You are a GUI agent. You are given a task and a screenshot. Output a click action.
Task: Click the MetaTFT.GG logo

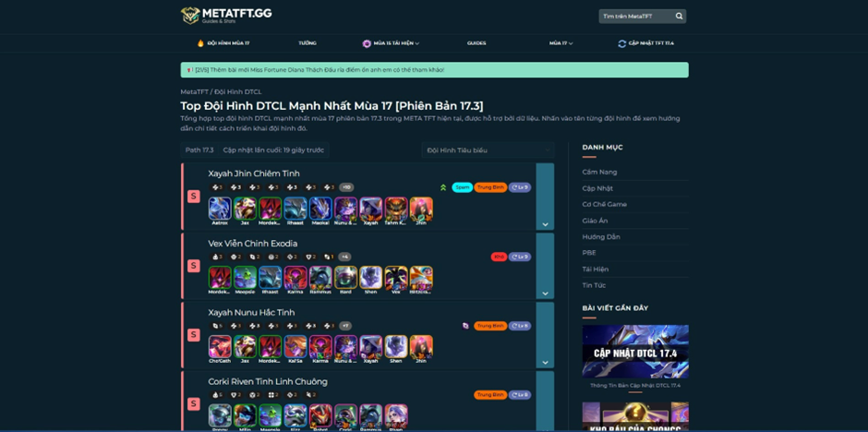coord(226,15)
